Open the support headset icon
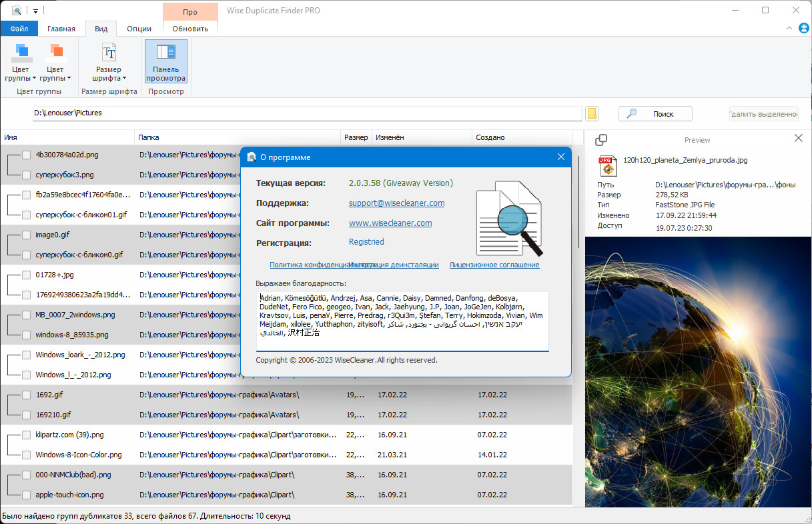This screenshot has height=524, width=812. pyautogui.click(x=803, y=28)
